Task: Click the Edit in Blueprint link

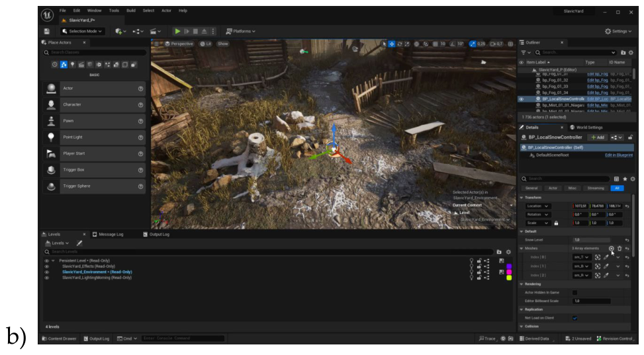Action: pos(619,155)
